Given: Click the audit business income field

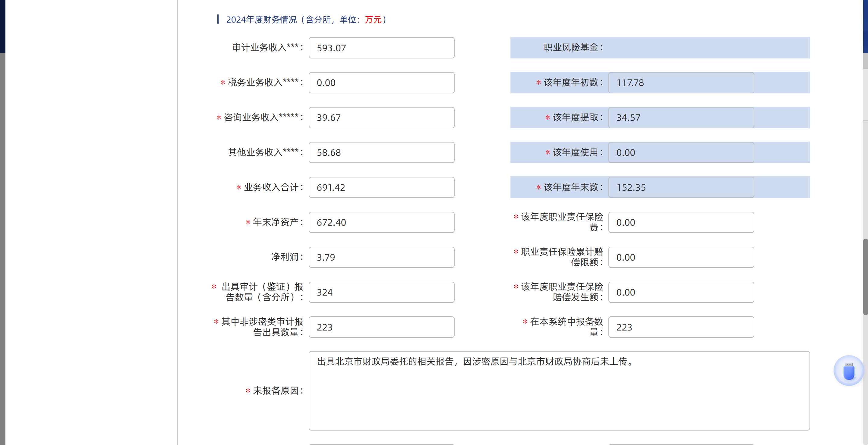Looking at the screenshot, I should 381,48.
